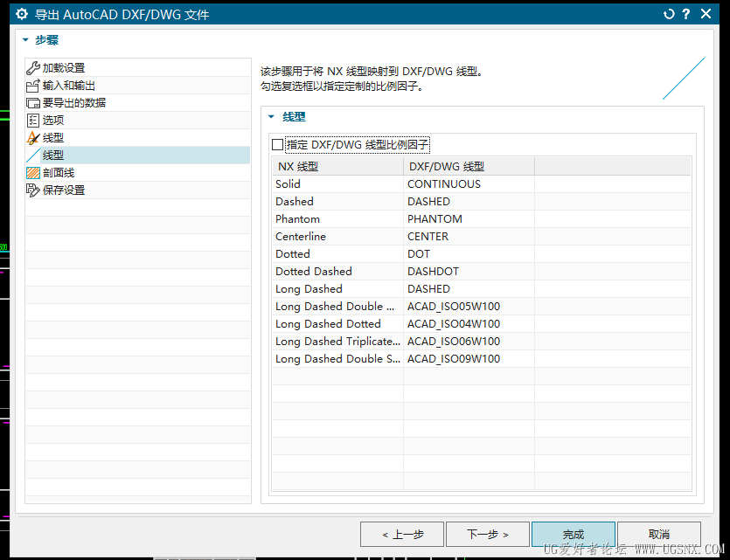Screen dimensions: 730x560
Task: Enable 指定 DXF/DWG 线型比例因子 checkbox
Action: 277,145
